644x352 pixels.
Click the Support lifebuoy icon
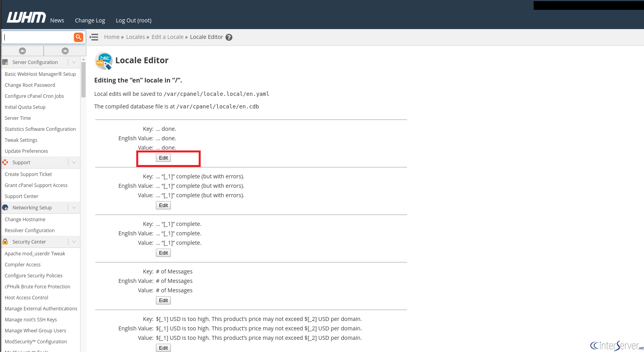click(x=5, y=162)
